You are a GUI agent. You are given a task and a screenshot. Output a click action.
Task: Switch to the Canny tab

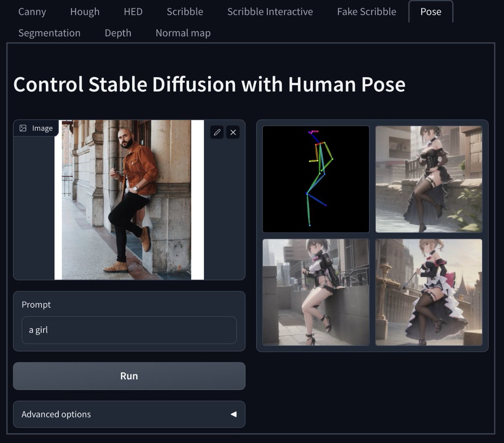click(32, 12)
